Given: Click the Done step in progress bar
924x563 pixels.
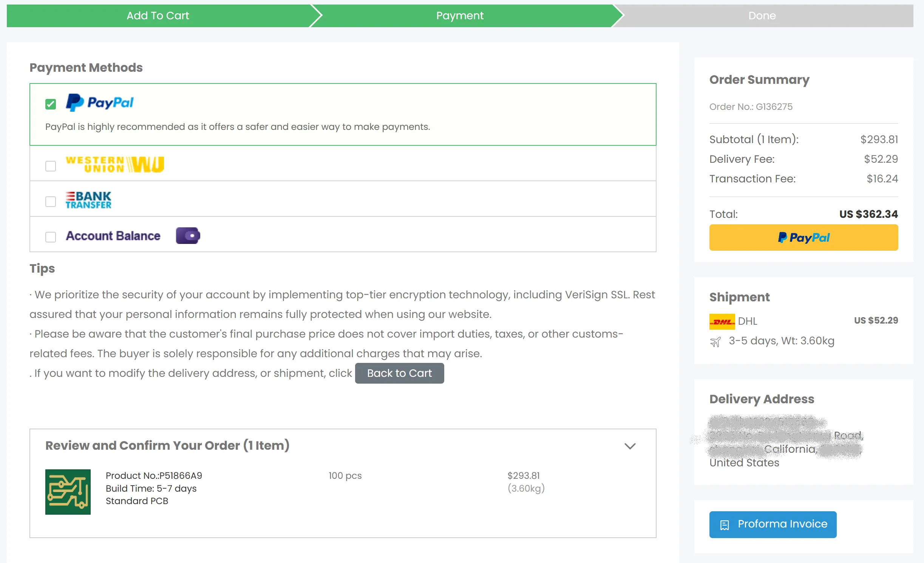Looking at the screenshot, I should [762, 16].
